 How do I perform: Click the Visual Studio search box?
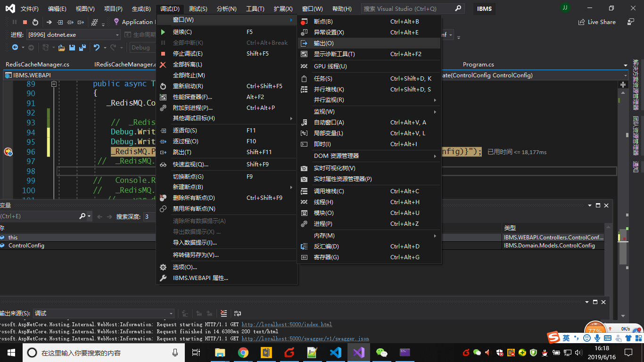(413, 8)
